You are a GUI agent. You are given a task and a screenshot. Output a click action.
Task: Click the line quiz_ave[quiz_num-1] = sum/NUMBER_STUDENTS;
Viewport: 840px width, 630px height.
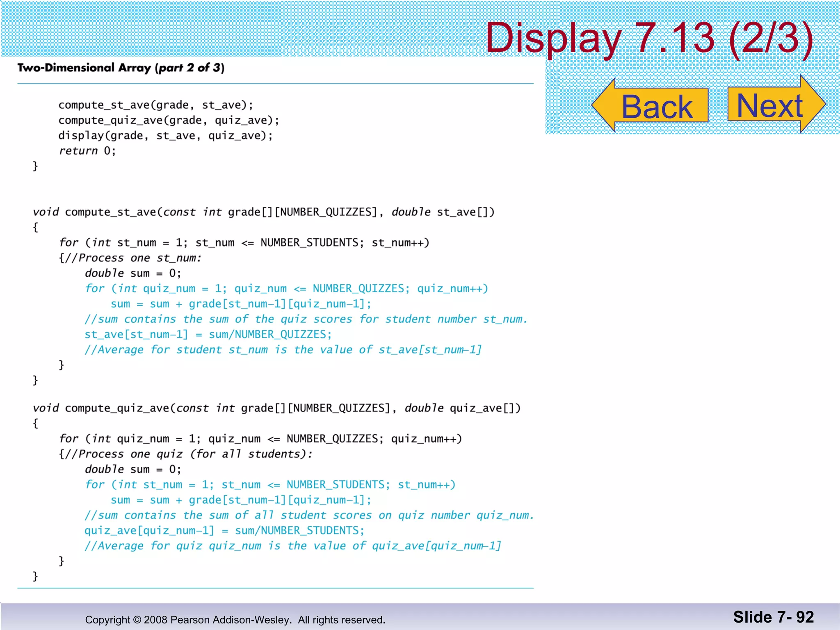[224, 530]
